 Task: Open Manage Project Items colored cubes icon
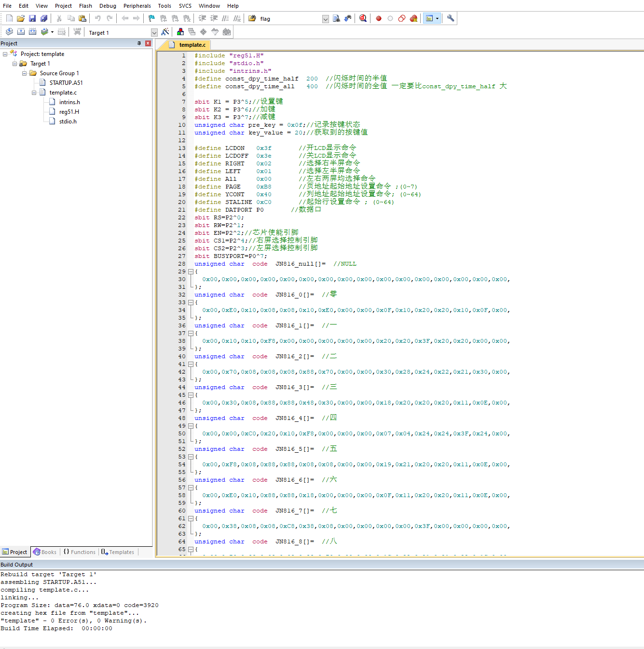[180, 32]
